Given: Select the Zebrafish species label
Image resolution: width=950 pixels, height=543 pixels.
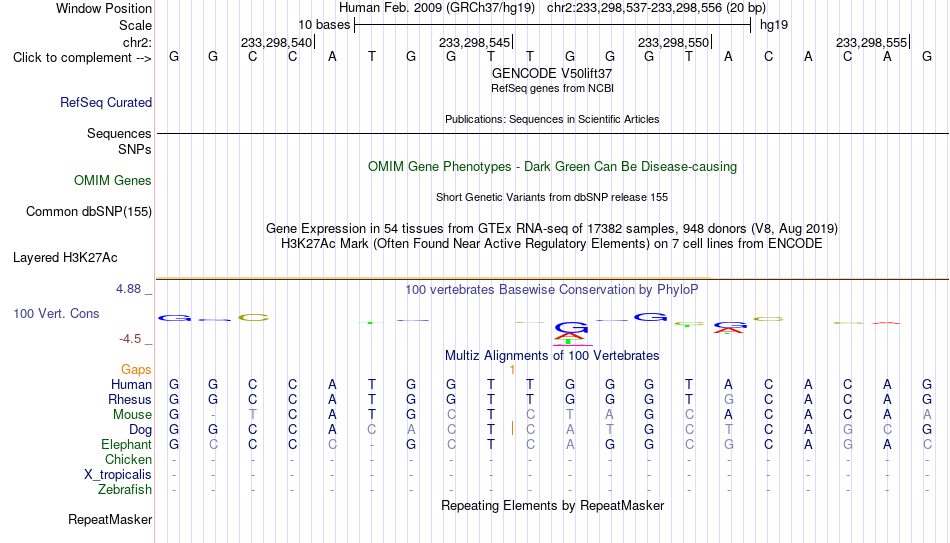Looking at the screenshot, I should tap(125, 489).
